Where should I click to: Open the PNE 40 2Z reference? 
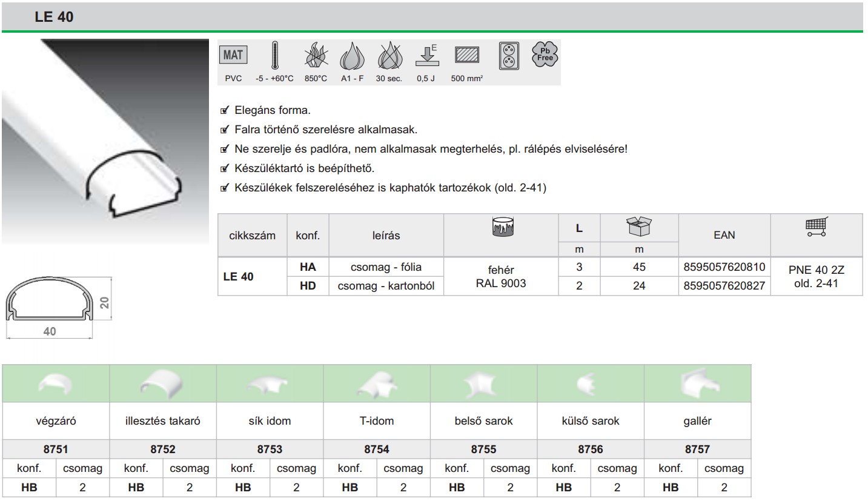817,271
